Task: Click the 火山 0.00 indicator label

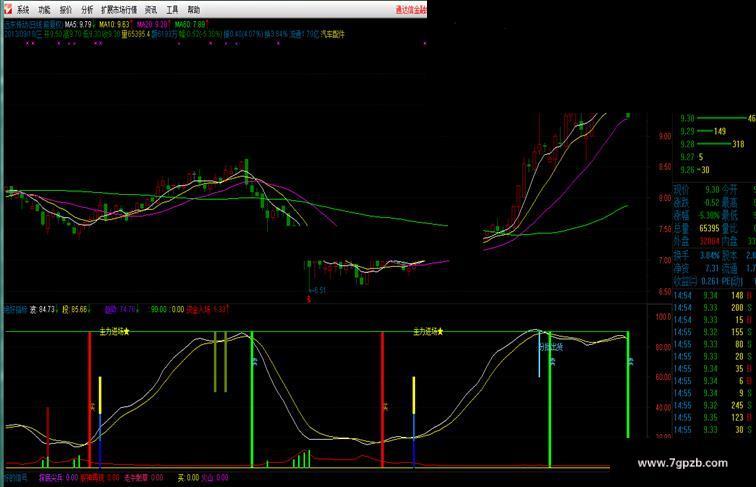Action: point(215,477)
